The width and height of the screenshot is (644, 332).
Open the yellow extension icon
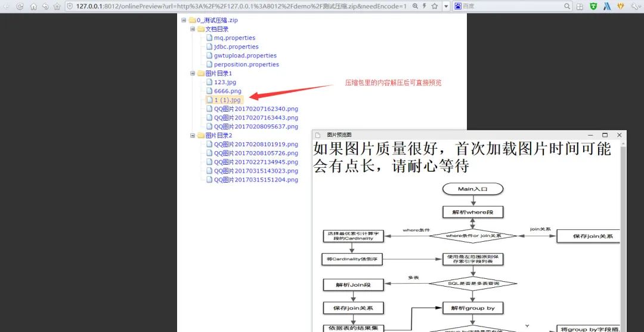click(x=621, y=6)
